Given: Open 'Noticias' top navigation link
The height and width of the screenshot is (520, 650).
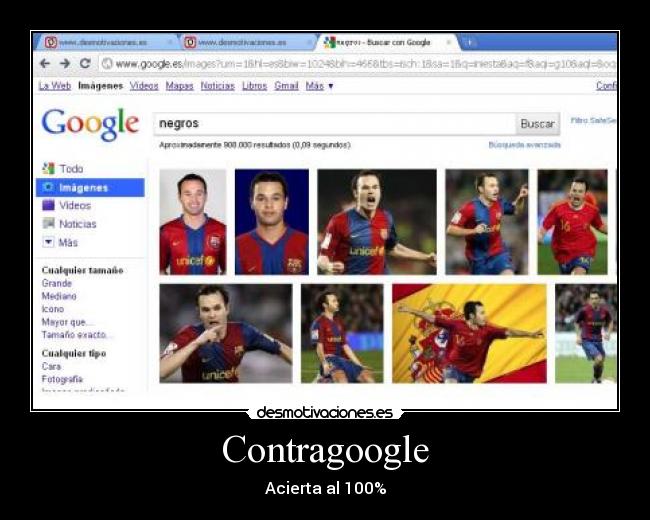Looking at the screenshot, I should (x=218, y=86).
